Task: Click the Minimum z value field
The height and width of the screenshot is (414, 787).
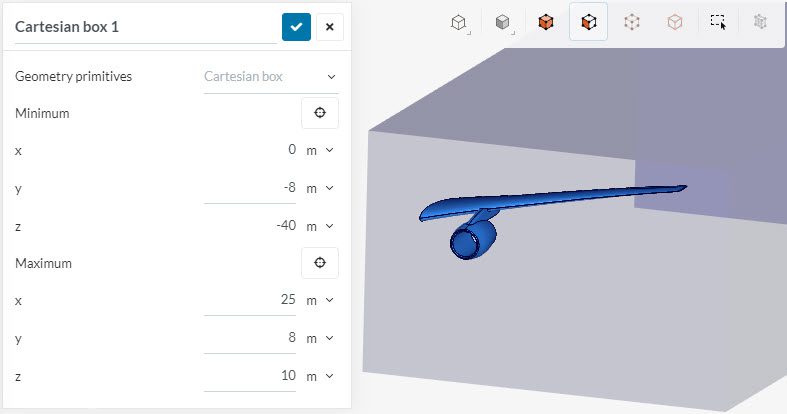Action: tap(249, 226)
